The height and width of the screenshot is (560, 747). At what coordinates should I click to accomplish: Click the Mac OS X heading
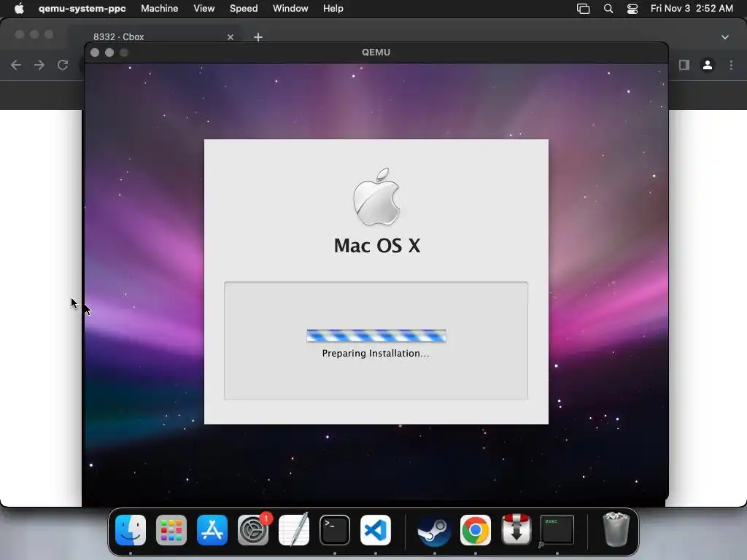377,246
